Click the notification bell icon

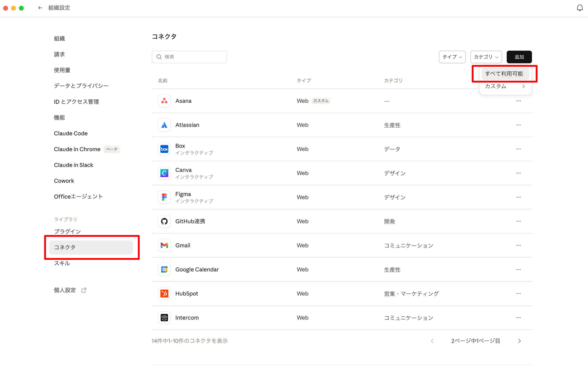579,8
